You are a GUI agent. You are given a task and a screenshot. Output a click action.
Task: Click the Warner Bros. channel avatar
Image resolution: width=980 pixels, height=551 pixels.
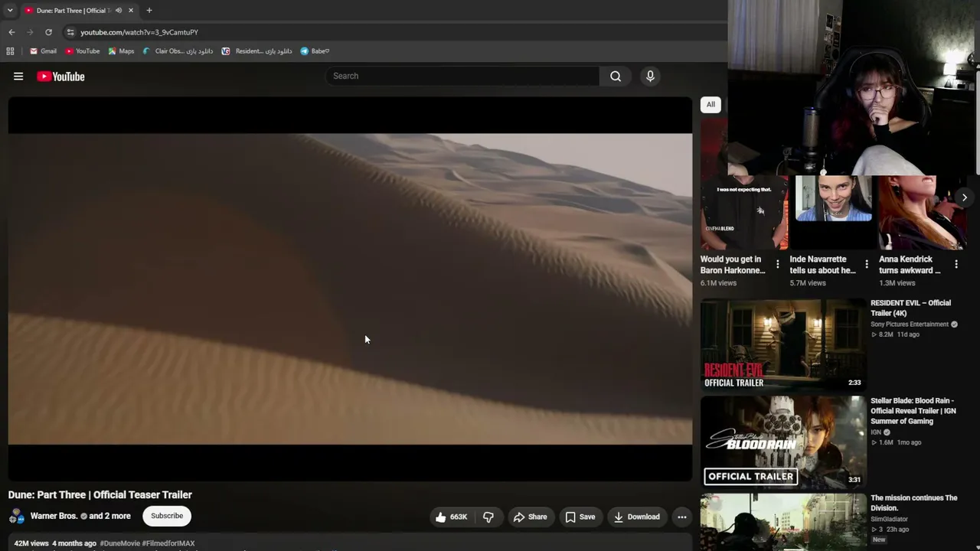coord(17,517)
